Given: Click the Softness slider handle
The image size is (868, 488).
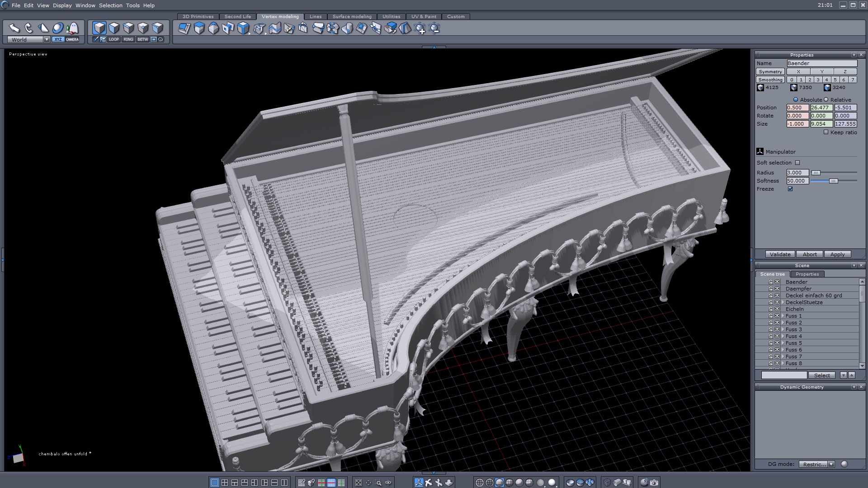Looking at the screenshot, I should (833, 181).
